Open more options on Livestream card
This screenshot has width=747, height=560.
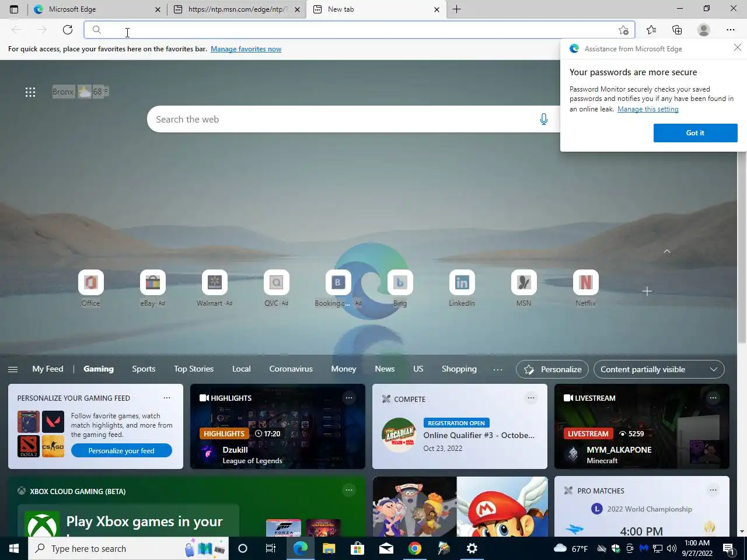[x=713, y=398]
